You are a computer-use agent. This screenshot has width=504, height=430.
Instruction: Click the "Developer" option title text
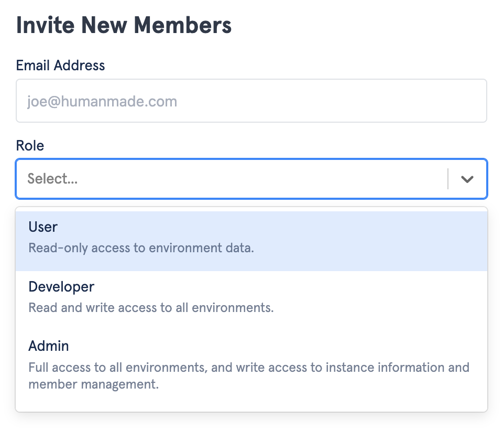click(x=61, y=287)
